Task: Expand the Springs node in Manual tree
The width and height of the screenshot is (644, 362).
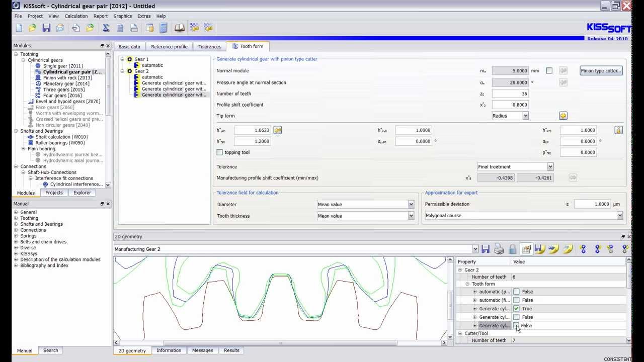Action: coord(16,236)
